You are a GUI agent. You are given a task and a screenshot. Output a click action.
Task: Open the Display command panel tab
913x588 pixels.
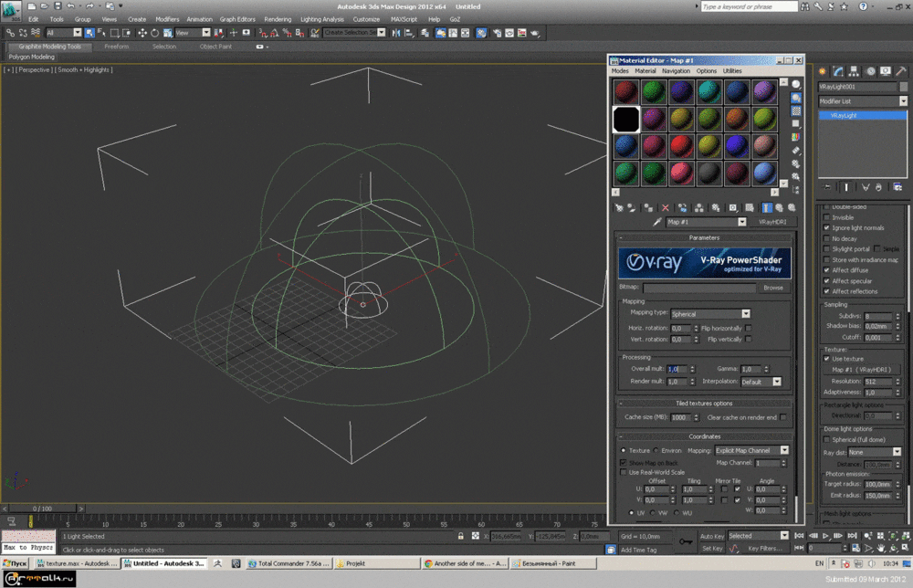pos(885,71)
